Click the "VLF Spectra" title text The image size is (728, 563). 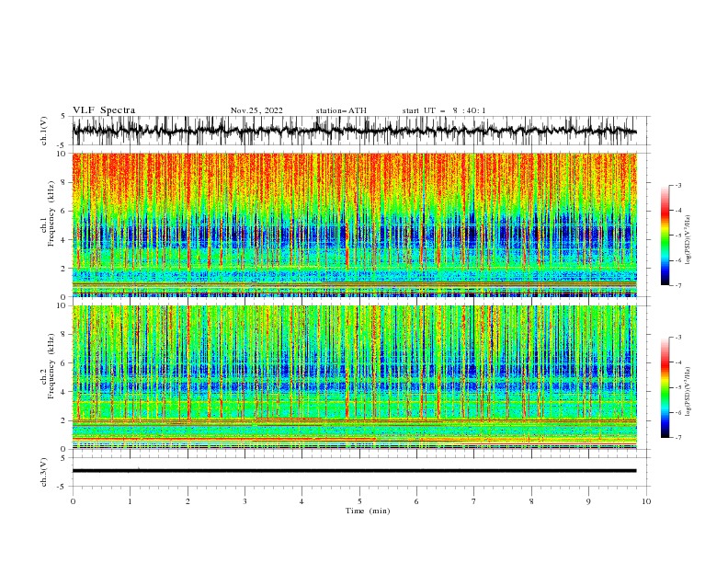tap(104, 110)
